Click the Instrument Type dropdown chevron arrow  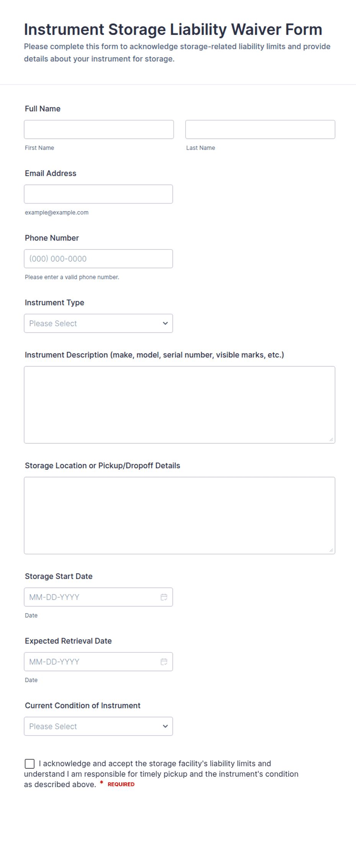165,323
